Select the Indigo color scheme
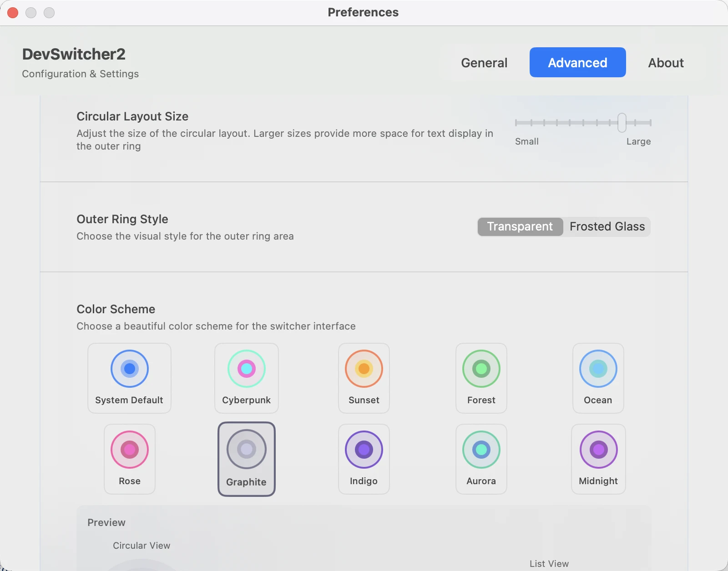This screenshot has height=571, width=728. coord(364,459)
